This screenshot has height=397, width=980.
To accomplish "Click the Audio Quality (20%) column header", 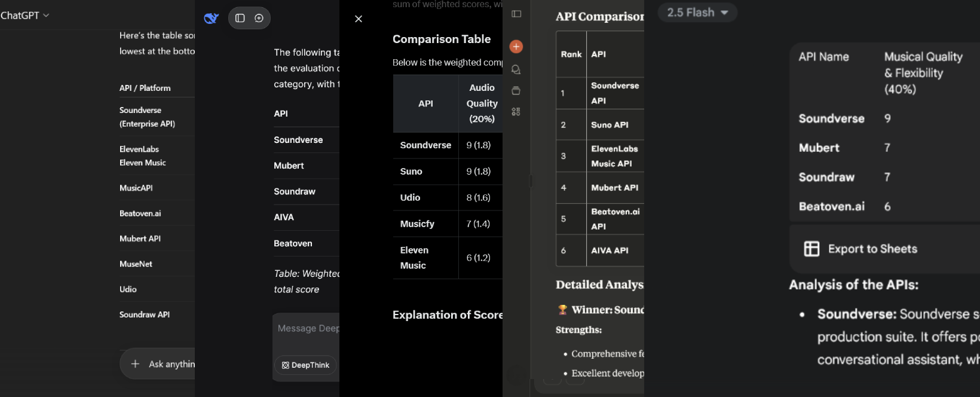I will 482,103.
